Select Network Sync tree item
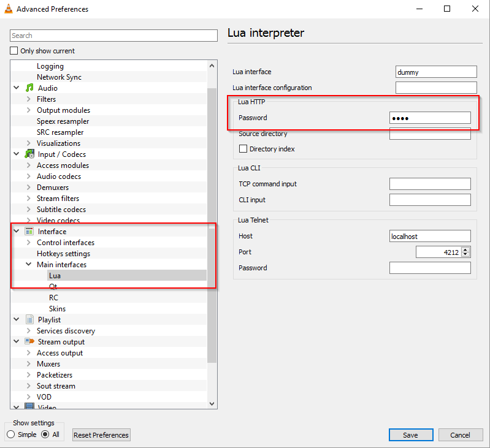The width and height of the screenshot is (490, 448). tap(59, 77)
